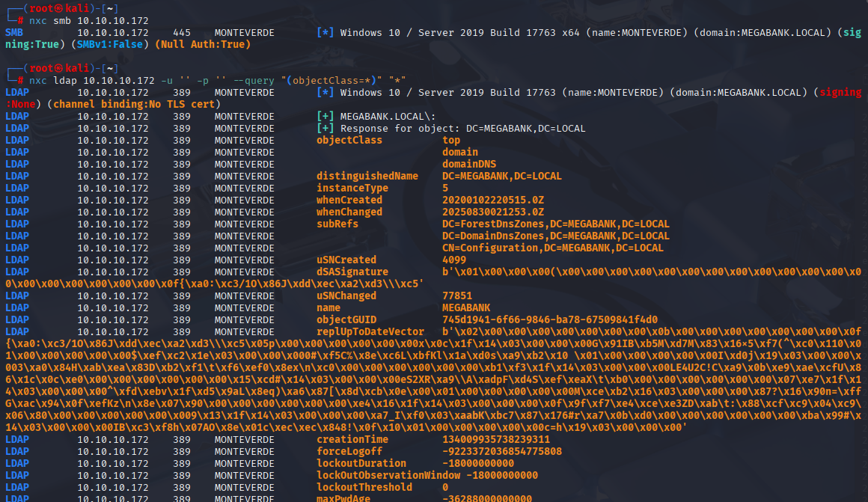Viewport: 868px width, 502px height.
Task: Click port number '445' in SMB row
Action: pyautogui.click(x=182, y=33)
